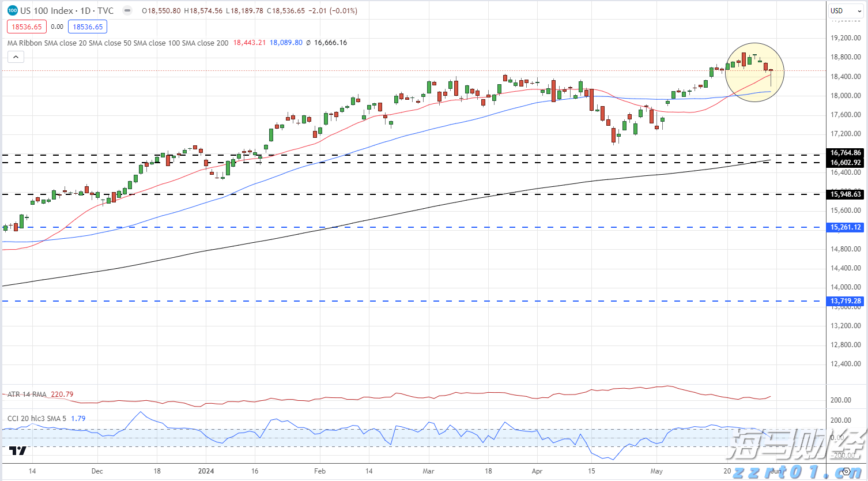Click the red 18,443.21 SMA value

pos(250,43)
